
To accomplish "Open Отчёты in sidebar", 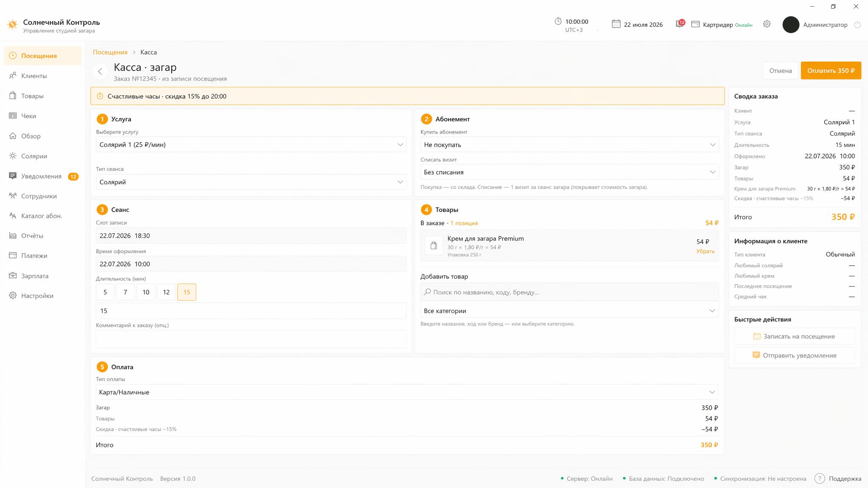I will coord(42,236).
